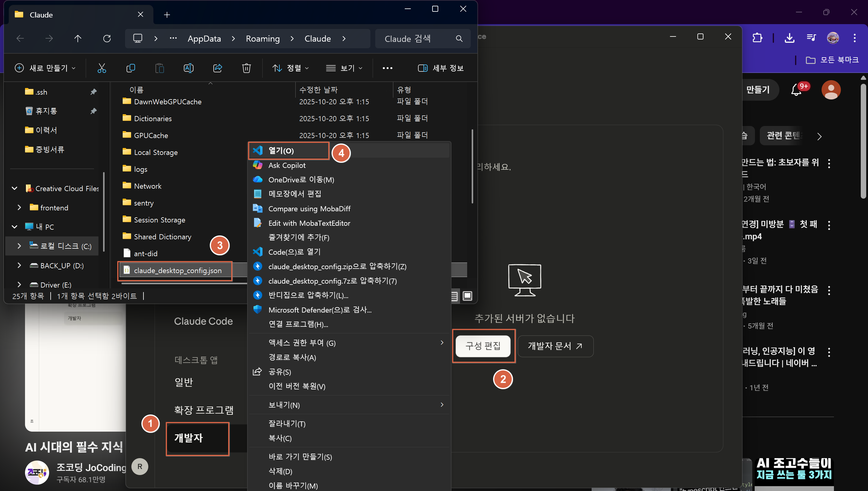This screenshot has height=491, width=868.
Task: Select 열기(O) in the context menu
Action: pyautogui.click(x=281, y=151)
